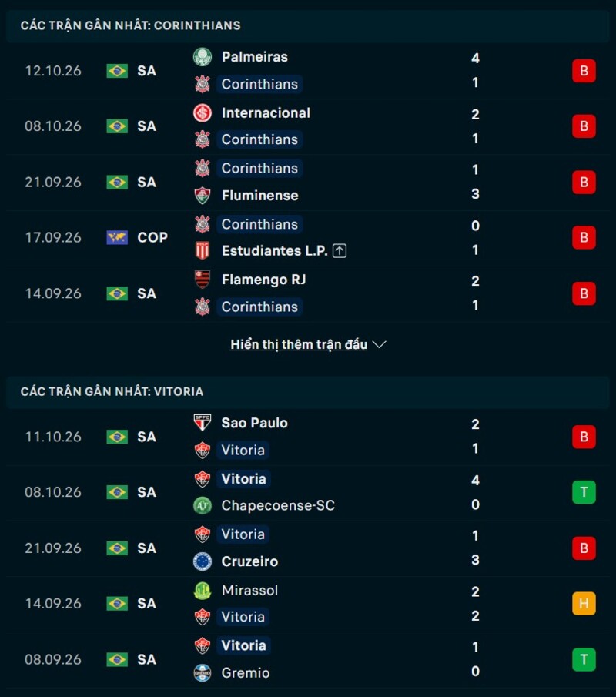Click red B badge for Palmeiras match
Image resolution: width=616 pixels, height=697 pixels.
[x=584, y=71]
